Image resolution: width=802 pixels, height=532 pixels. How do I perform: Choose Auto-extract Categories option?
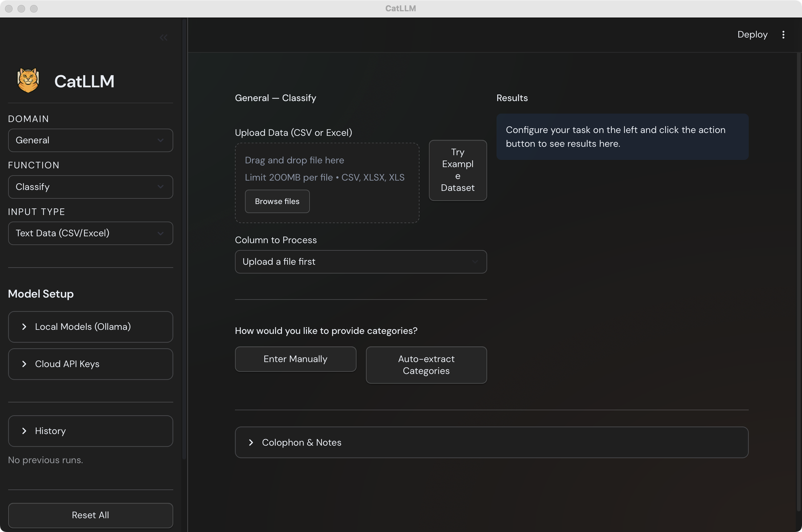point(426,365)
